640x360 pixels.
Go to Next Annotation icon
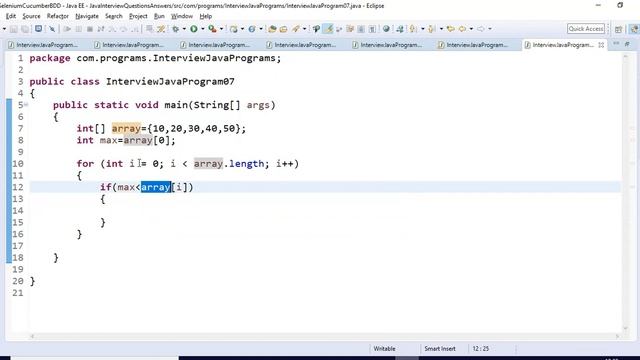[413, 29]
